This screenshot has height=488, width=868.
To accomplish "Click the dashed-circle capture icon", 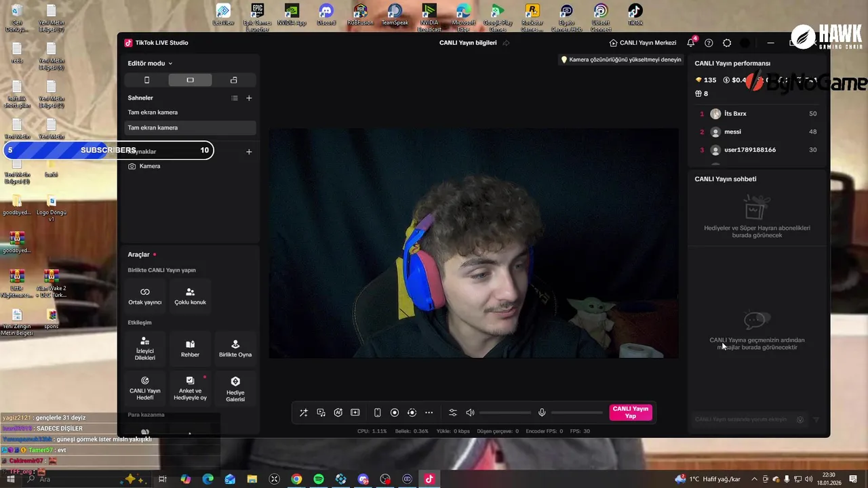I will tap(412, 413).
